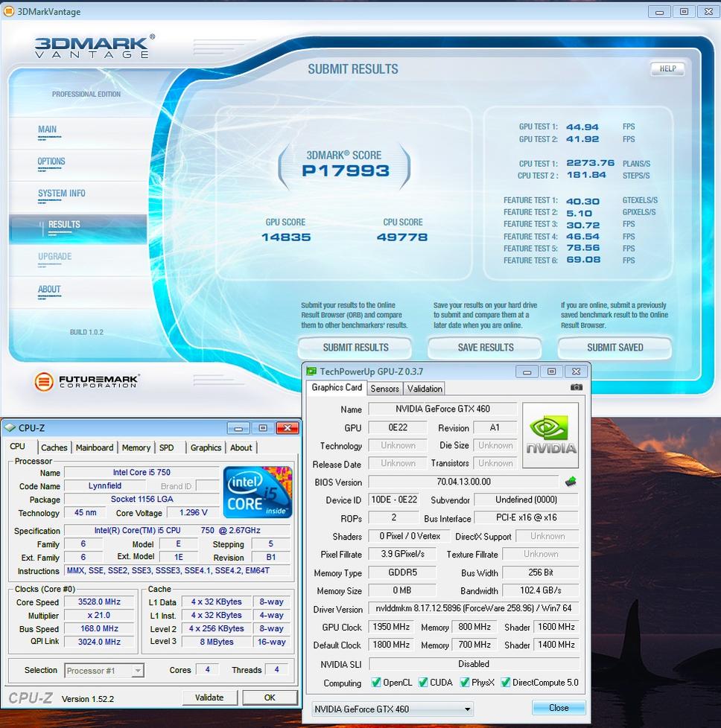This screenshot has height=728, width=721.
Task: Click the BIOS Version field 70.04.13.00.00
Action: (x=463, y=482)
